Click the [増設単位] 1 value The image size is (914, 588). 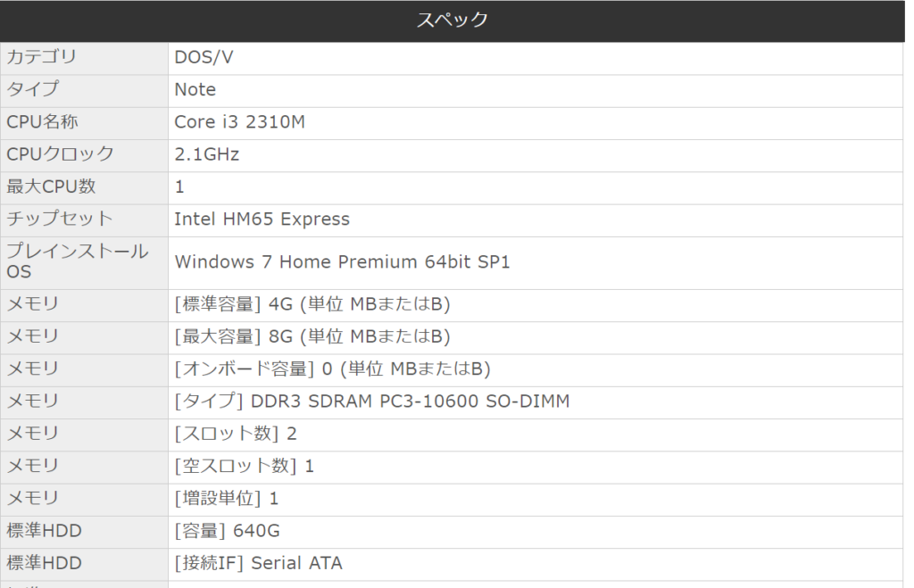tap(227, 499)
